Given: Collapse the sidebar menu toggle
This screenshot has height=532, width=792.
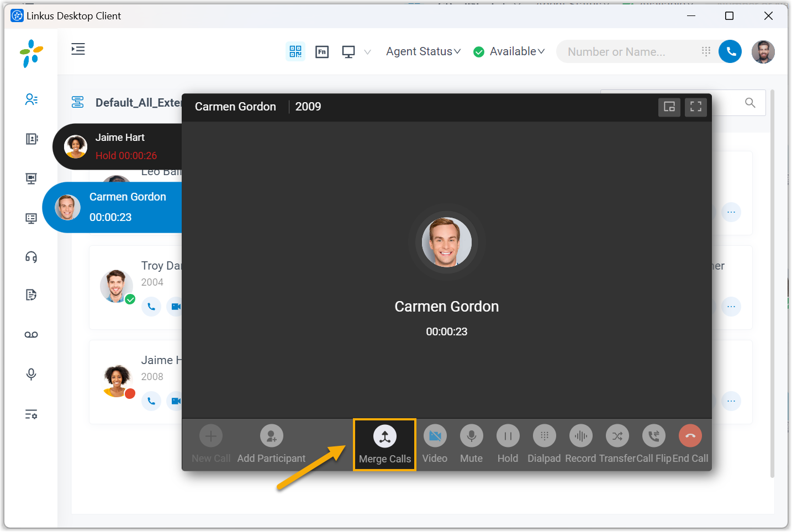Looking at the screenshot, I should click(78, 49).
